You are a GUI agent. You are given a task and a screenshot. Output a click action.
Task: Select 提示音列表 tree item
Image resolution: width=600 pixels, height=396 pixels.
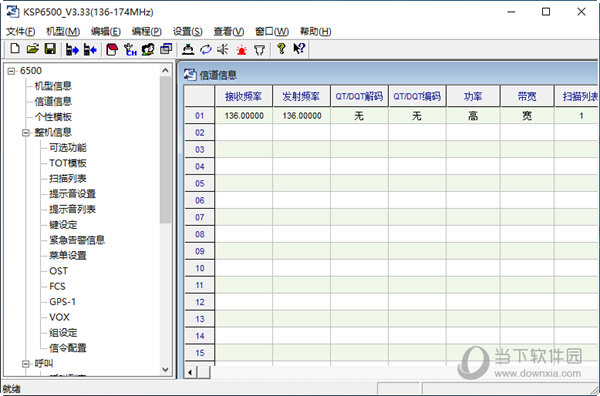pos(73,209)
